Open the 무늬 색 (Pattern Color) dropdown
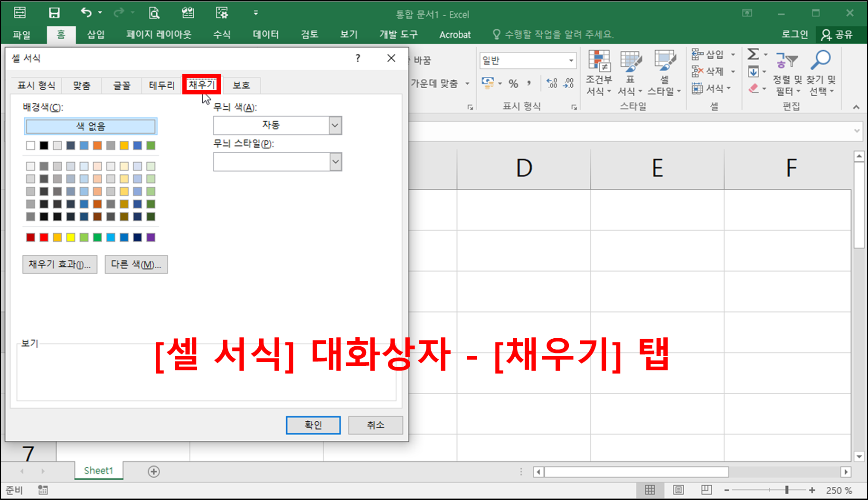The height and width of the screenshot is (500, 868). point(335,125)
